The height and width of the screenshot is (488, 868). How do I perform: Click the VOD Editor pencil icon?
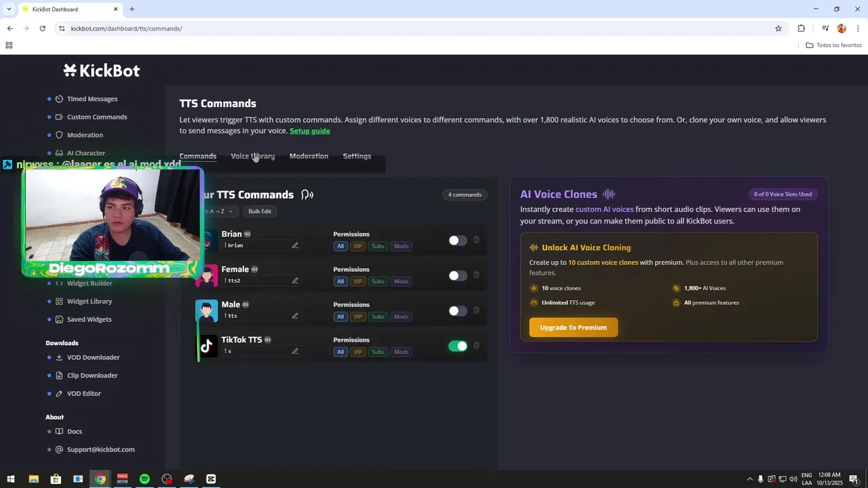[x=59, y=393]
